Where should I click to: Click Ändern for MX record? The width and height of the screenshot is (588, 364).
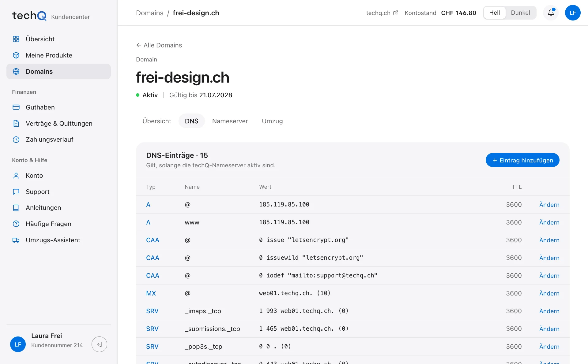pyautogui.click(x=549, y=293)
